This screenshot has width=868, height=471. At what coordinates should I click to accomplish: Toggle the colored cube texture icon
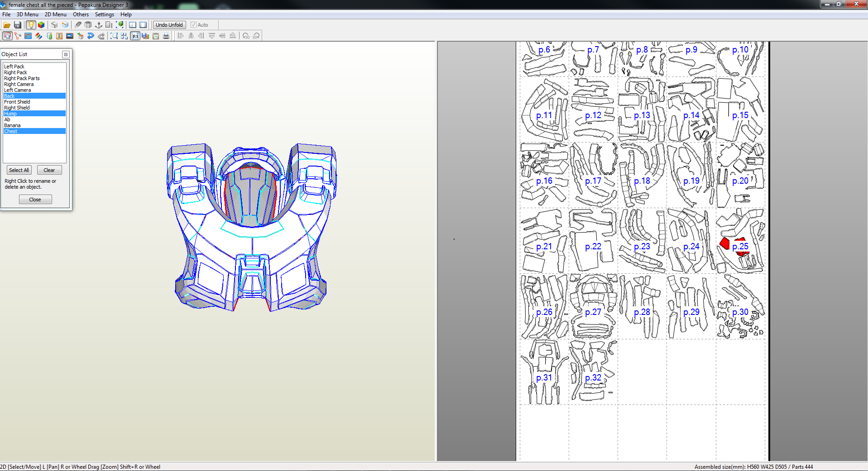[41, 25]
